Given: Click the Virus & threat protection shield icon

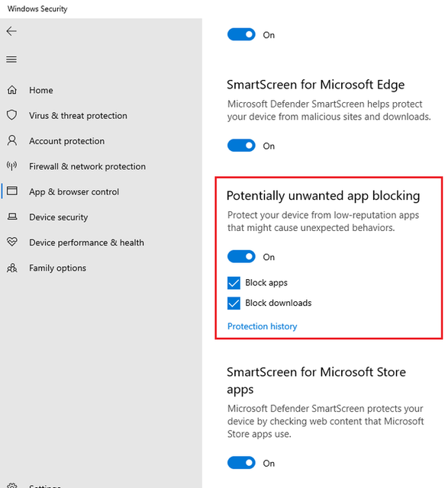Looking at the screenshot, I should point(12,115).
